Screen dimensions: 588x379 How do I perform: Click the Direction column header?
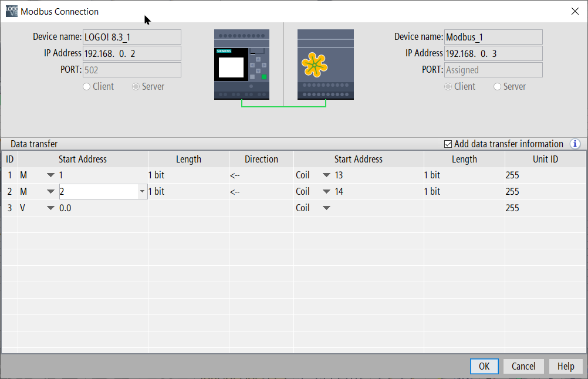[261, 160]
